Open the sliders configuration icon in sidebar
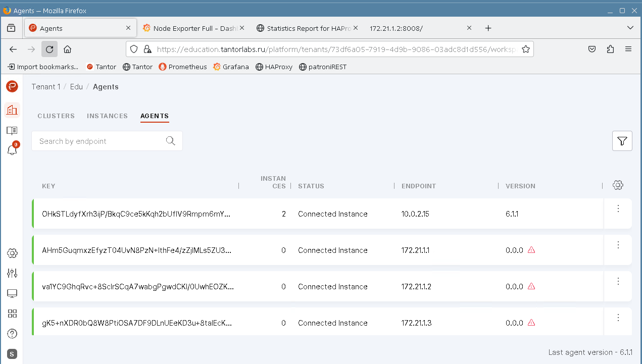The height and width of the screenshot is (364, 642). click(x=12, y=273)
